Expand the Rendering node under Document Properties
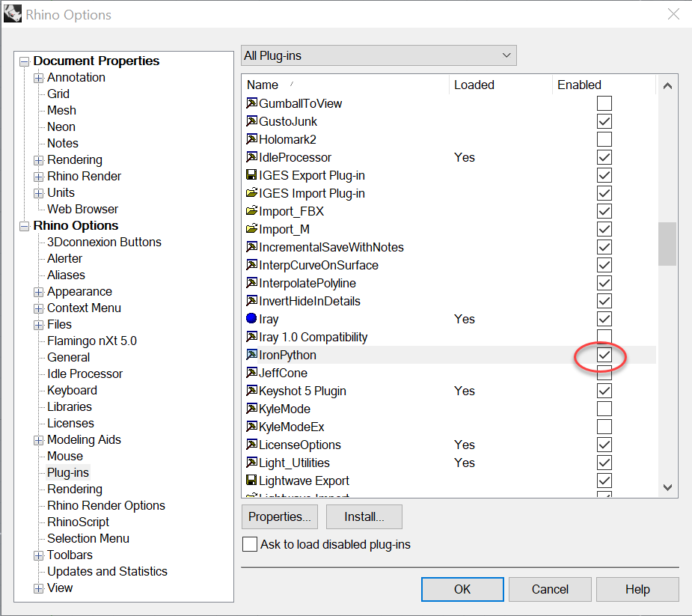This screenshot has height=616, width=692. [x=37, y=159]
